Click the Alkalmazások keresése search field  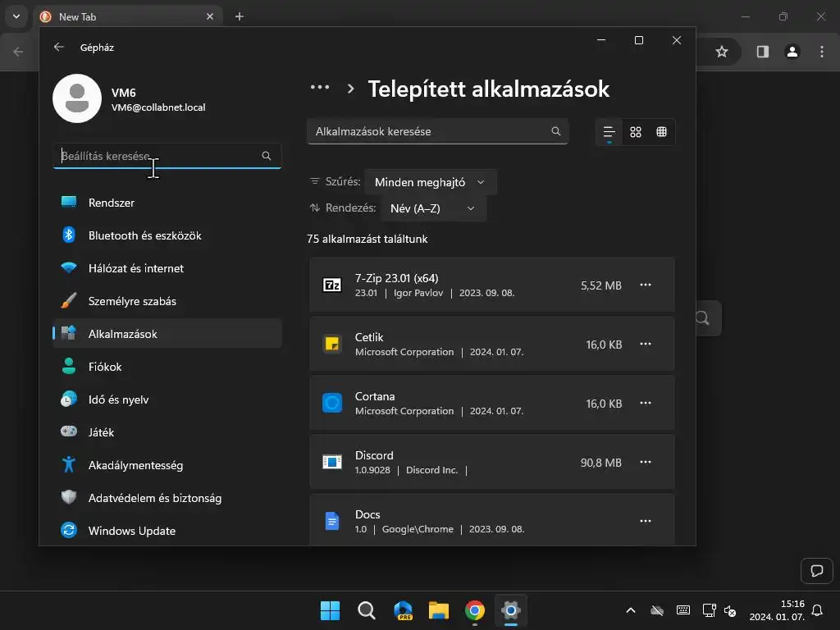[437, 131]
